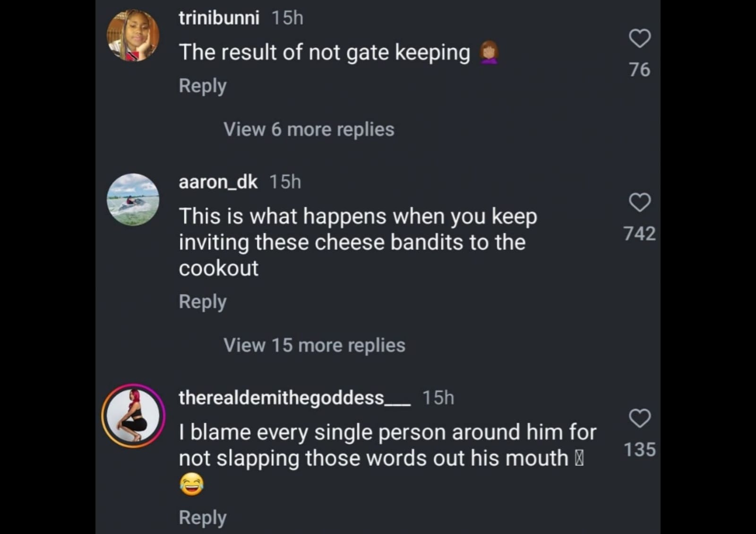
Task: Expand View 15 more replies
Action: click(314, 345)
